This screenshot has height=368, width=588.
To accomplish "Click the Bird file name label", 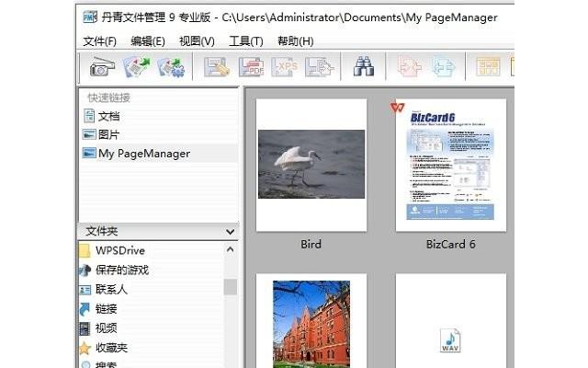I will (311, 245).
